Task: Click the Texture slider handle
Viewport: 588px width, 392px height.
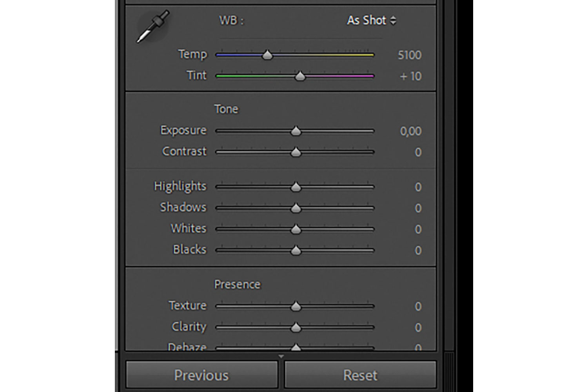Action: point(296,306)
